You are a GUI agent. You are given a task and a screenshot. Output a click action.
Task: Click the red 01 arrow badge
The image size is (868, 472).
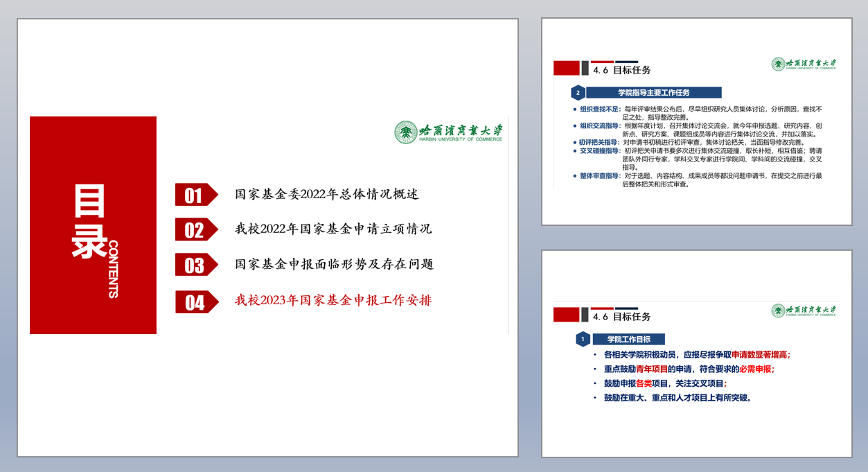[x=195, y=195]
